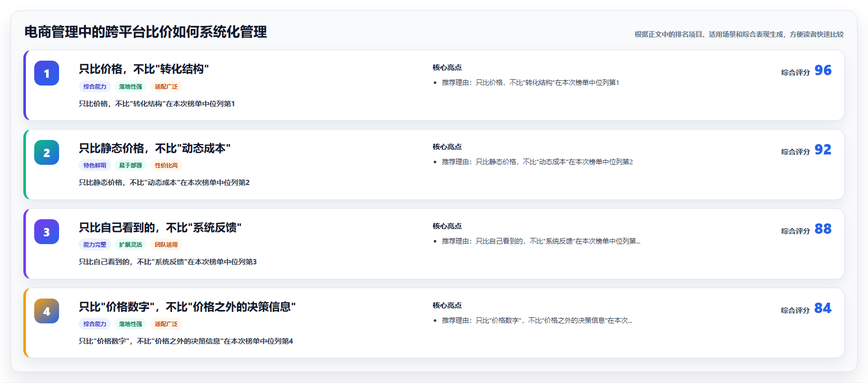The image size is (868, 383).
Task: Click 核心亮点 label in card 2
Action: pos(447,147)
